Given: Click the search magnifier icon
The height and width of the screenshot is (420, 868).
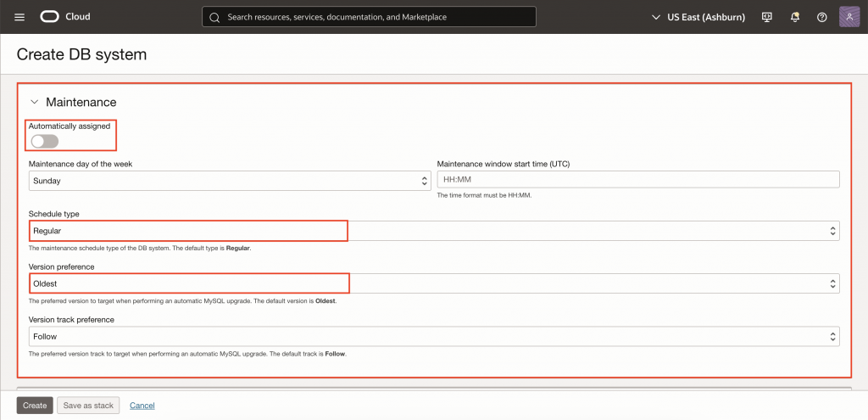Looking at the screenshot, I should point(214,17).
